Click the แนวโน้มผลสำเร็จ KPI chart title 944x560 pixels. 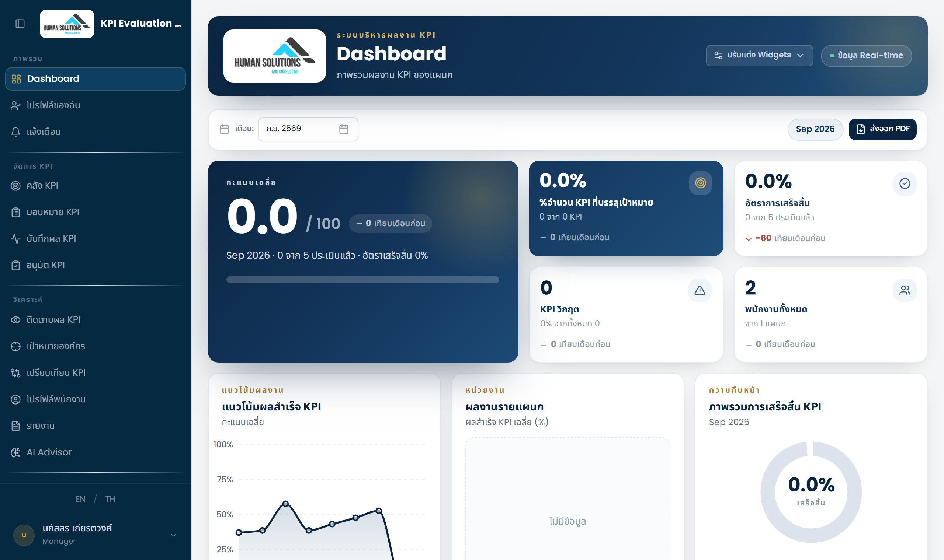click(271, 406)
